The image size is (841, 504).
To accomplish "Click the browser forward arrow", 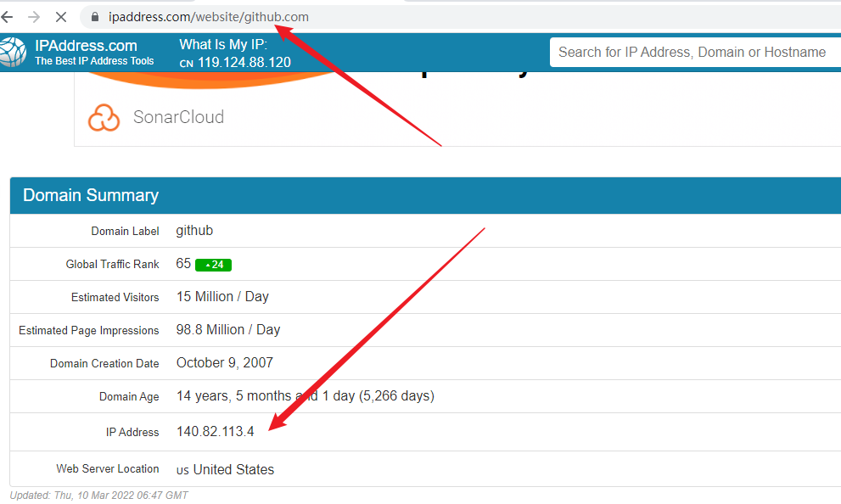I will (x=34, y=17).
